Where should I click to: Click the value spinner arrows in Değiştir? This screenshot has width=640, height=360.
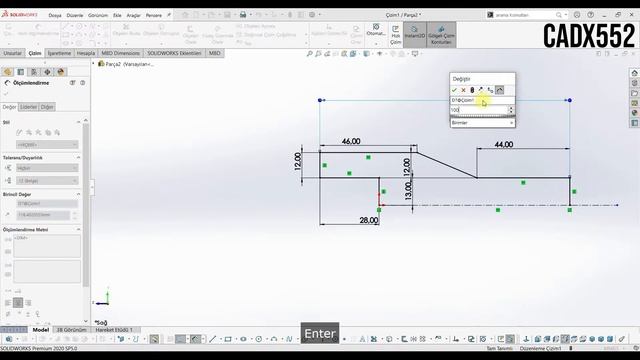pyautogui.click(x=511, y=110)
